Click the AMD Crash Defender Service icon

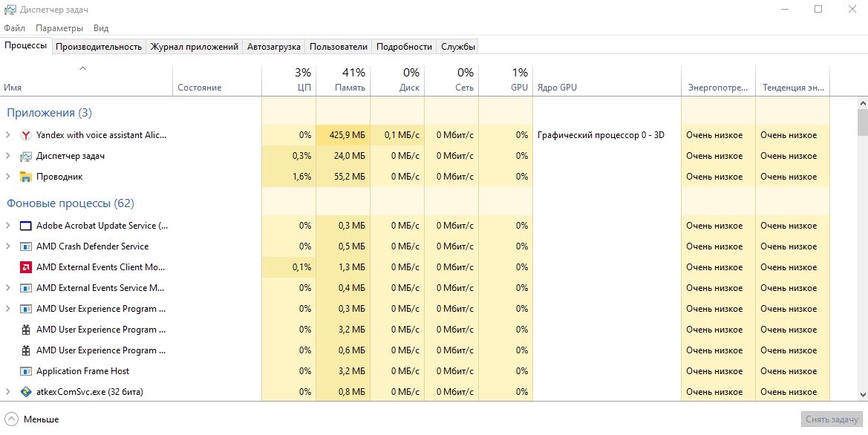coord(26,246)
